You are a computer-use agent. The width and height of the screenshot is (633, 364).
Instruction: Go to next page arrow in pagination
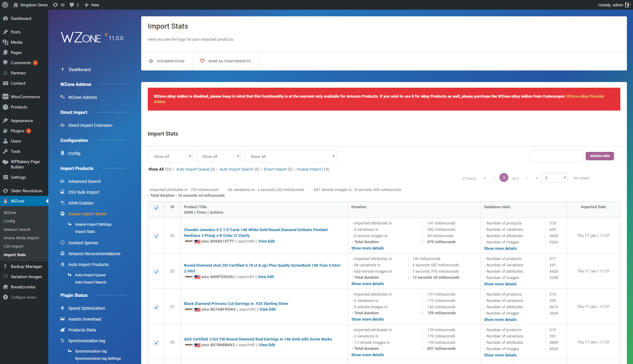click(x=527, y=178)
